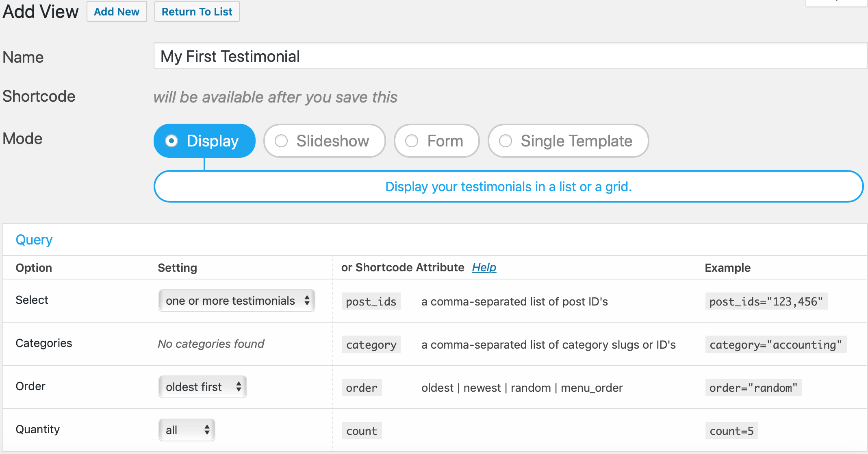Switch mode to Single Template
Viewport: 868px width, 454px height.
[506, 141]
